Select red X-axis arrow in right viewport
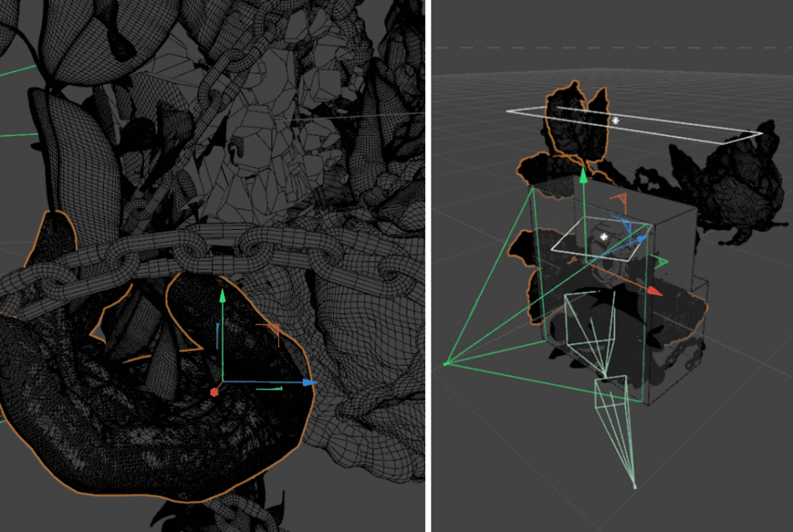 pos(655,290)
